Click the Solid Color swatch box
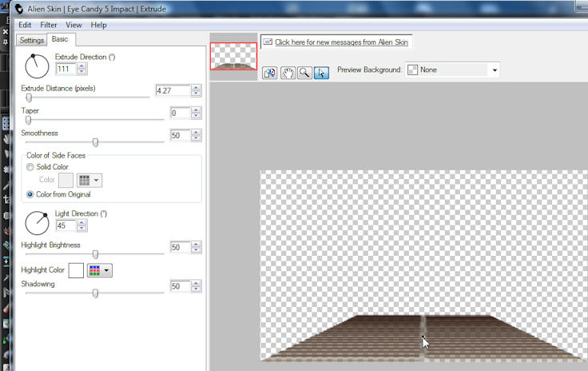This screenshot has height=371, width=588. (66, 181)
